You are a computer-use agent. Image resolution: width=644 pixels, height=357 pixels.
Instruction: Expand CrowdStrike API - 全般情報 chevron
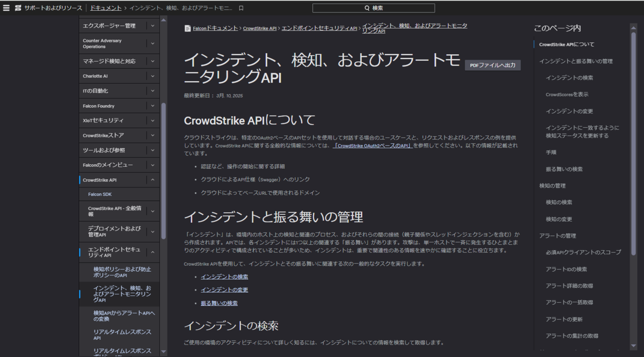pyautogui.click(x=152, y=211)
